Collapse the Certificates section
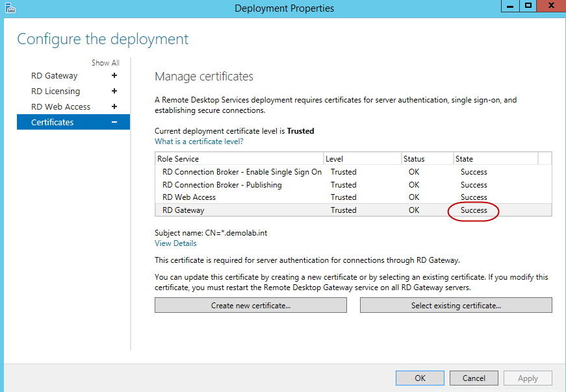This screenshot has width=566, height=392. pyautogui.click(x=114, y=122)
